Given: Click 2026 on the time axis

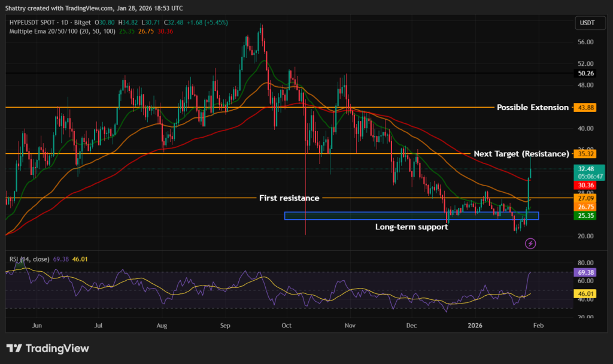Looking at the screenshot, I should tap(475, 326).
